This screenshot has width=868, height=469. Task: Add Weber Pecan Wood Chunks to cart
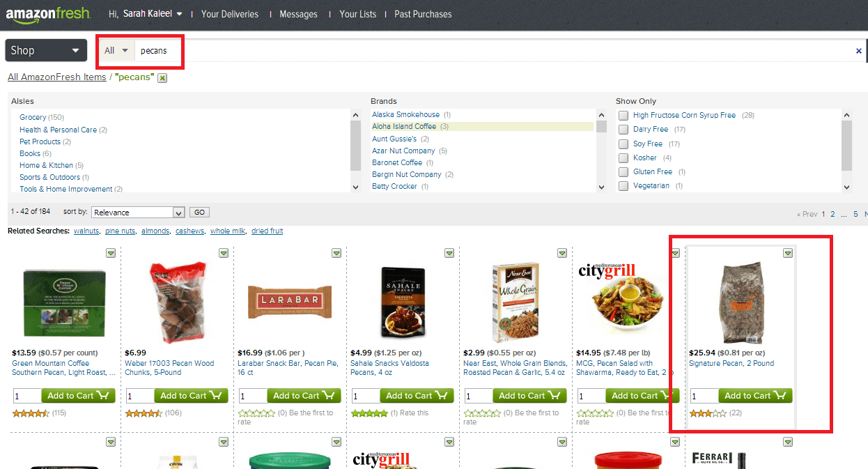pos(192,396)
